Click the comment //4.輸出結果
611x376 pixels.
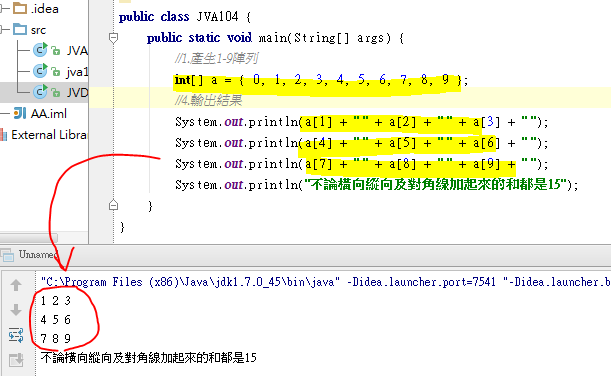click(x=208, y=101)
